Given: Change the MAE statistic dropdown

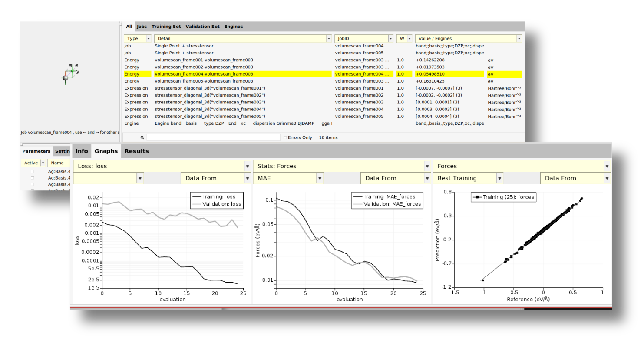Looking at the screenshot, I should click(x=320, y=178).
